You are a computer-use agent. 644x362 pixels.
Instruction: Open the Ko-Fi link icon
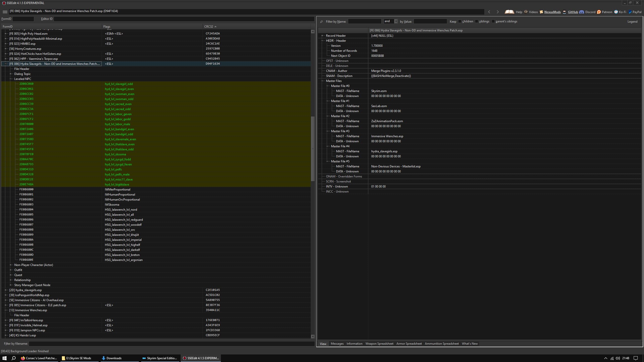pyautogui.click(x=616, y=12)
